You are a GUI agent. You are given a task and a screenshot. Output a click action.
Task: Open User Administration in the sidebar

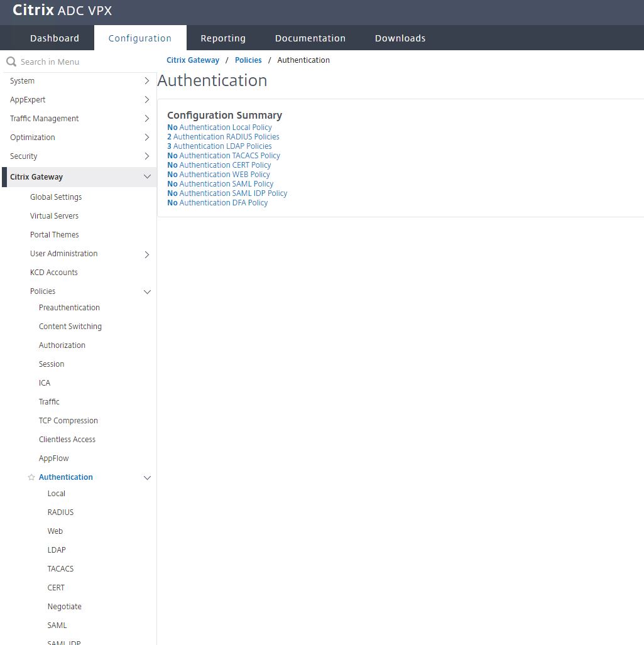[64, 254]
